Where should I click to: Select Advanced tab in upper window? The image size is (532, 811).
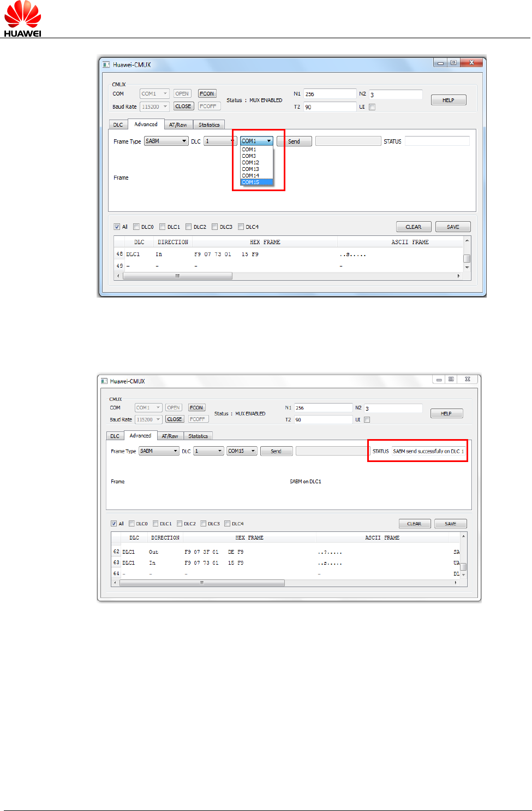(x=146, y=124)
